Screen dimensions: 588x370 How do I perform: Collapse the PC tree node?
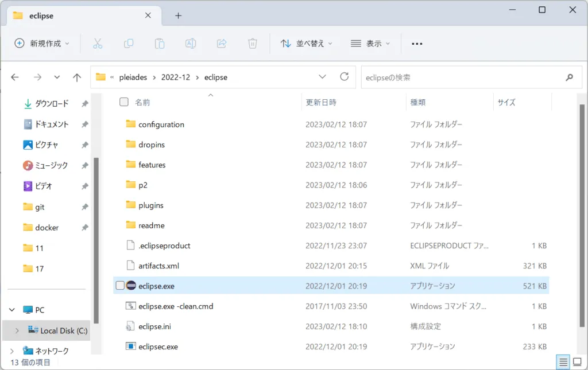(12, 310)
